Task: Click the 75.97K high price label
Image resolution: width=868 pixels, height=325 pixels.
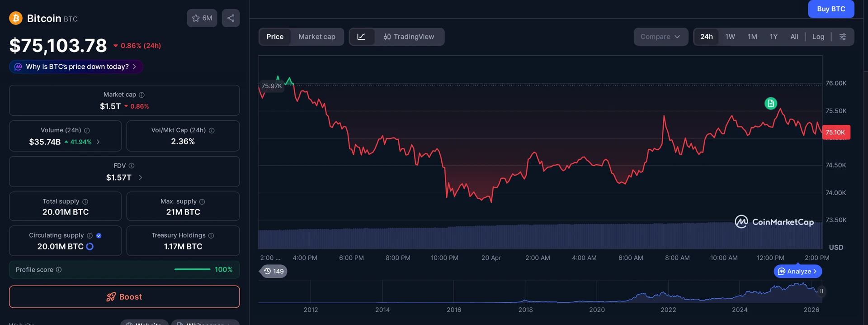Action: tap(272, 86)
